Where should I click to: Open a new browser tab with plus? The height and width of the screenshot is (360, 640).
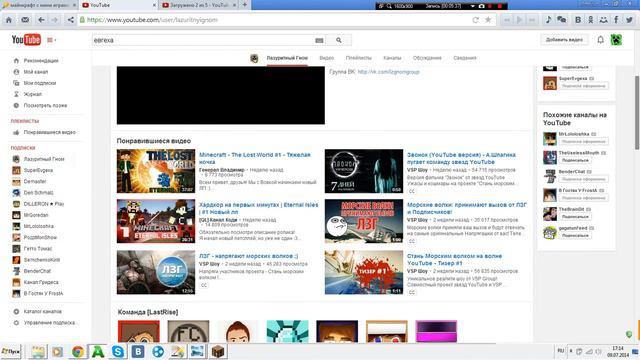245,5
